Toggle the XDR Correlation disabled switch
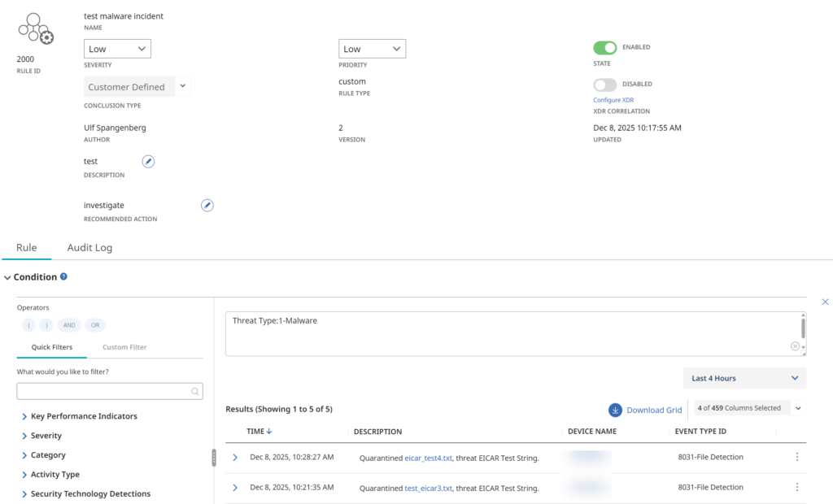The width and height of the screenshot is (833, 504). coord(605,85)
